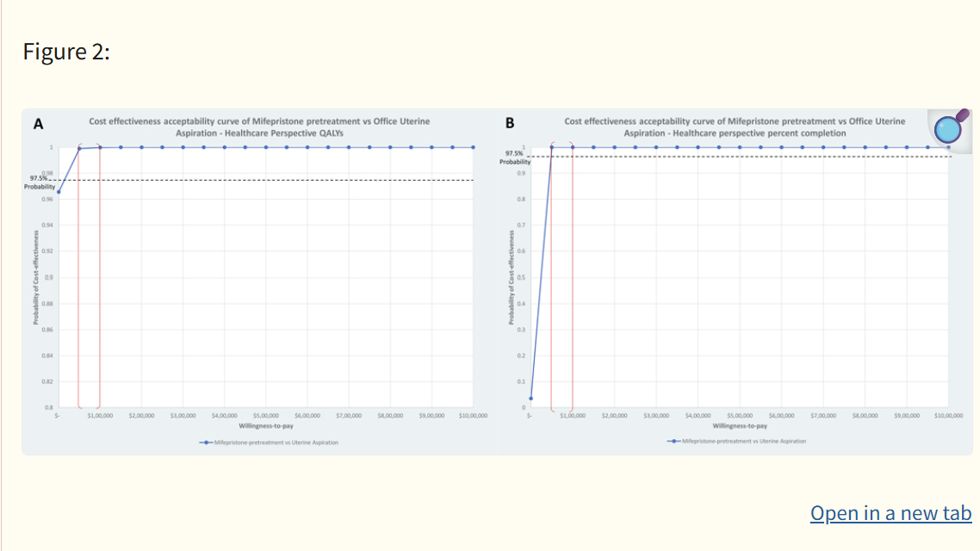Click the $10,00,000 tick label in panel A

473,416
